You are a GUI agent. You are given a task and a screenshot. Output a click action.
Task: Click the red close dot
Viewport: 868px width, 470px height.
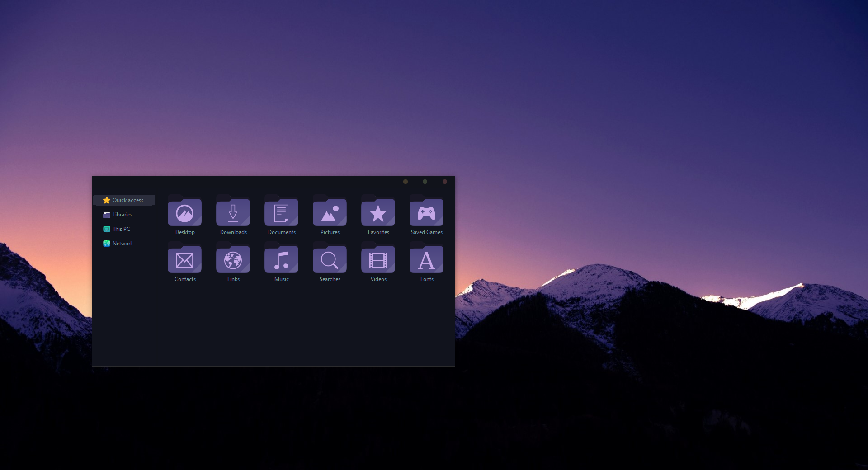pyautogui.click(x=445, y=182)
